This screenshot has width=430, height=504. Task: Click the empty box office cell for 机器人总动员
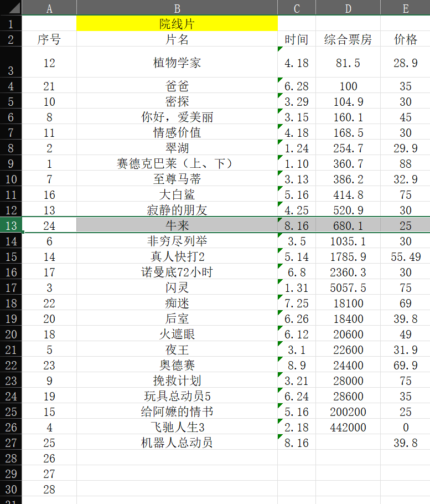click(x=348, y=443)
